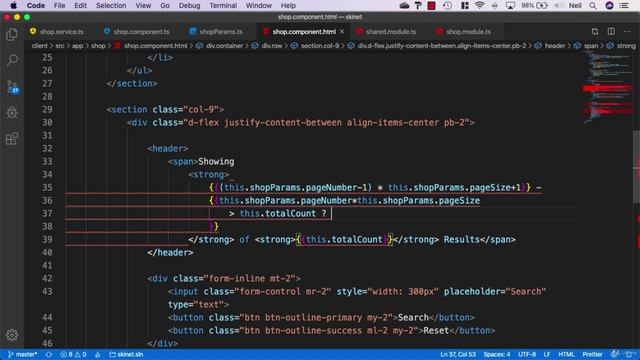Click line number 37 in gutter
Image resolution: width=640 pixels, height=360 pixels.
point(47,213)
